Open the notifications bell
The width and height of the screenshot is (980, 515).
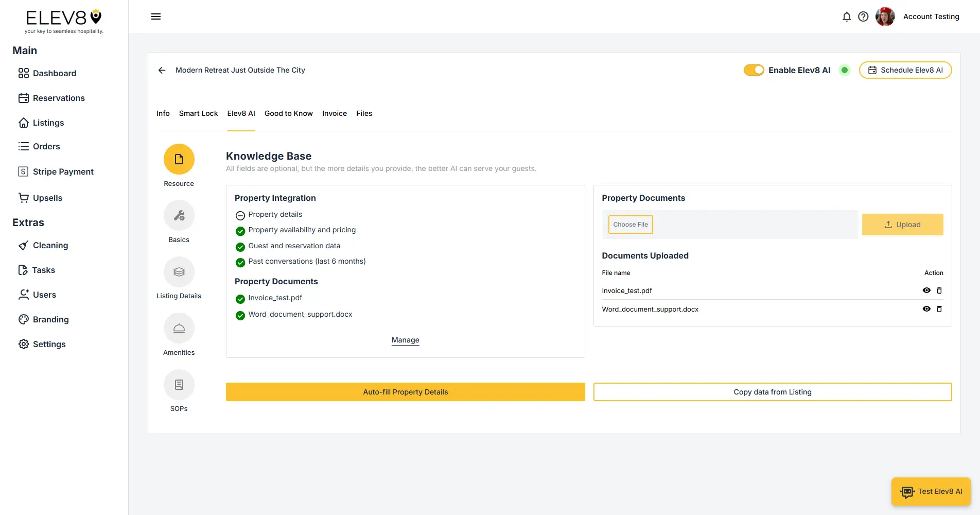[x=846, y=16]
